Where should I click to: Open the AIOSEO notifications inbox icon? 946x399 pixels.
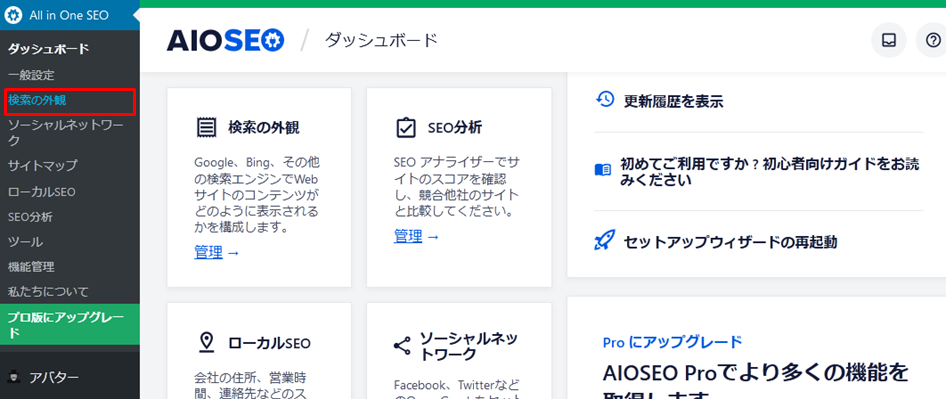click(x=889, y=40)
